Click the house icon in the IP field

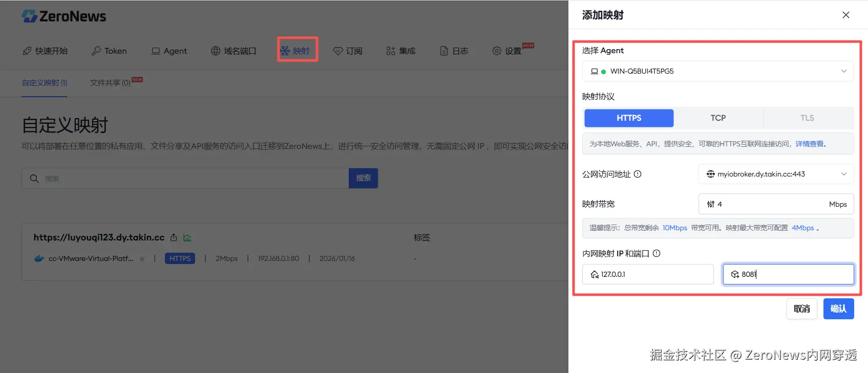(595, 274)
